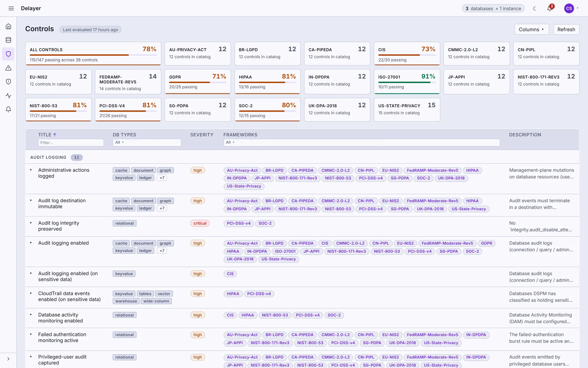Select the ALL CONTROLS summary card
Image resolution: width=588 pixels, height=368 pixels.
point(93,54)
